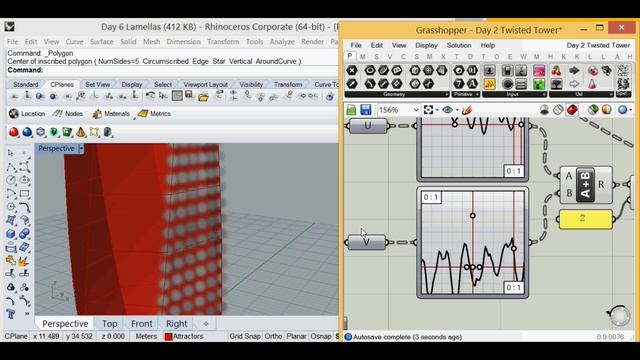Click the Nodes button in Rhino toolbar

pyautogui.click(x=68, y=113)
